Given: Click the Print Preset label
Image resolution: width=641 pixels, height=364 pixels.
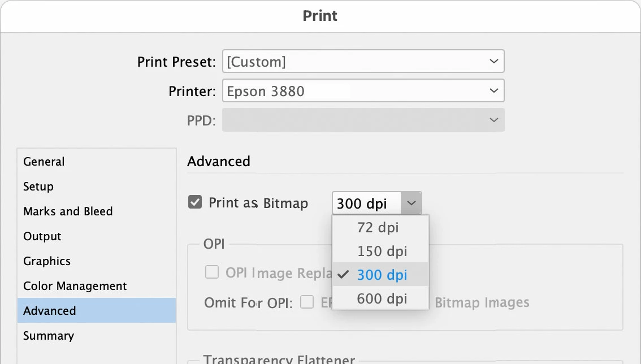Looking at the screenshot, I should pyautogui.click(x=176, y=62).
